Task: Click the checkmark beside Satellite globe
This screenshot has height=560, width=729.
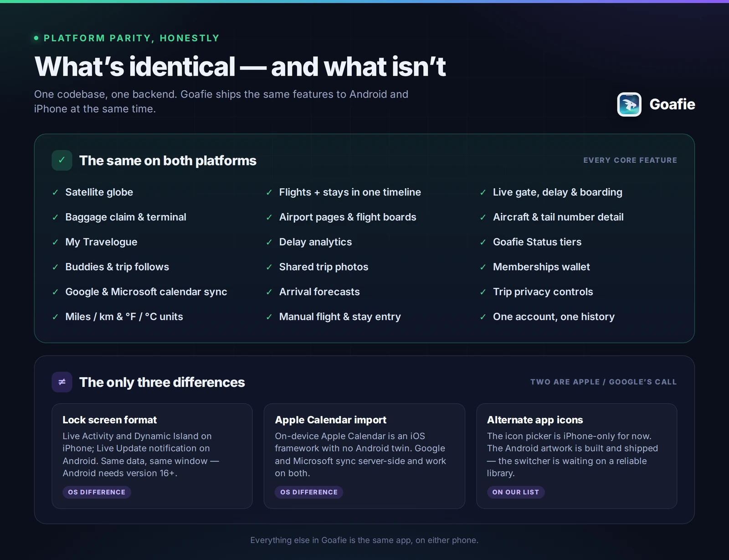Action: 55,192
